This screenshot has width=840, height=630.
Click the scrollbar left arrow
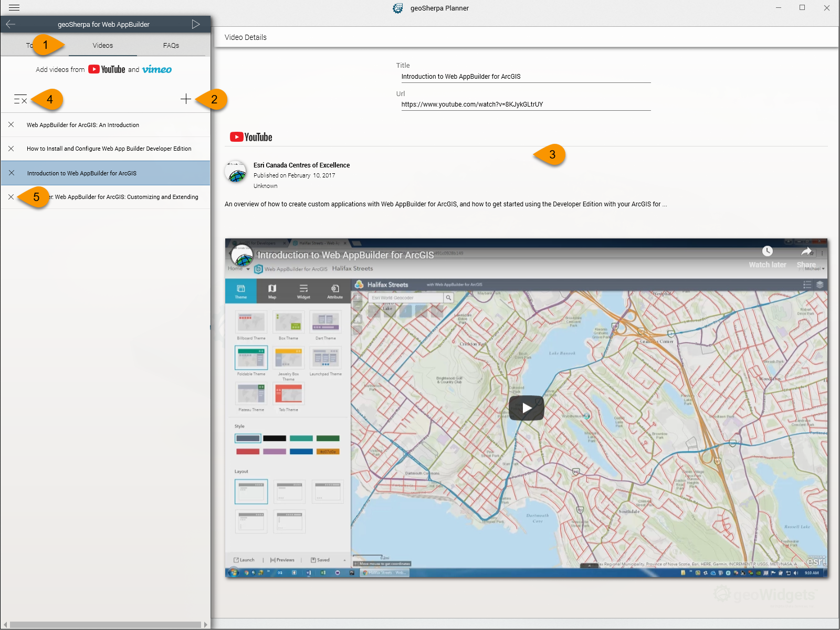5,625
